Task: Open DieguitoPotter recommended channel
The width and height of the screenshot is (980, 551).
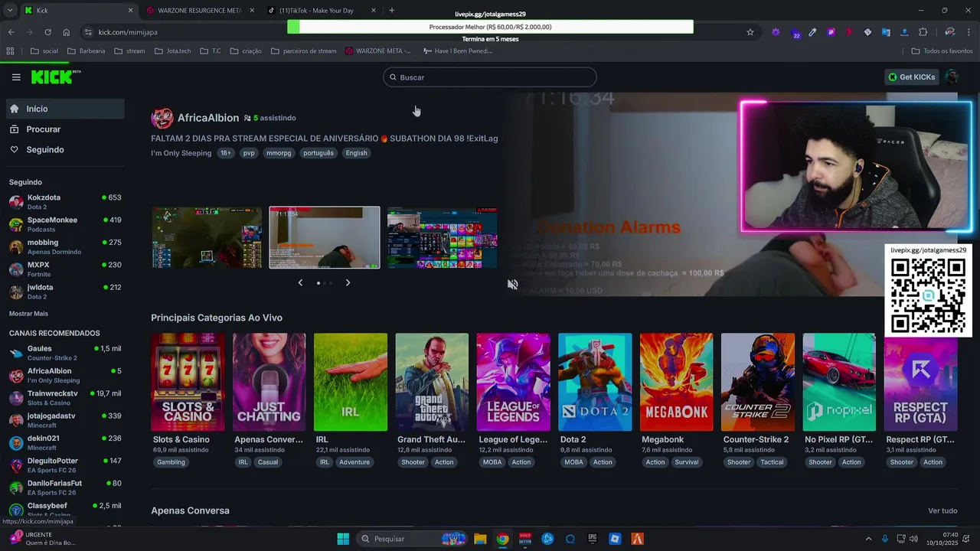Action: [65, 465]
